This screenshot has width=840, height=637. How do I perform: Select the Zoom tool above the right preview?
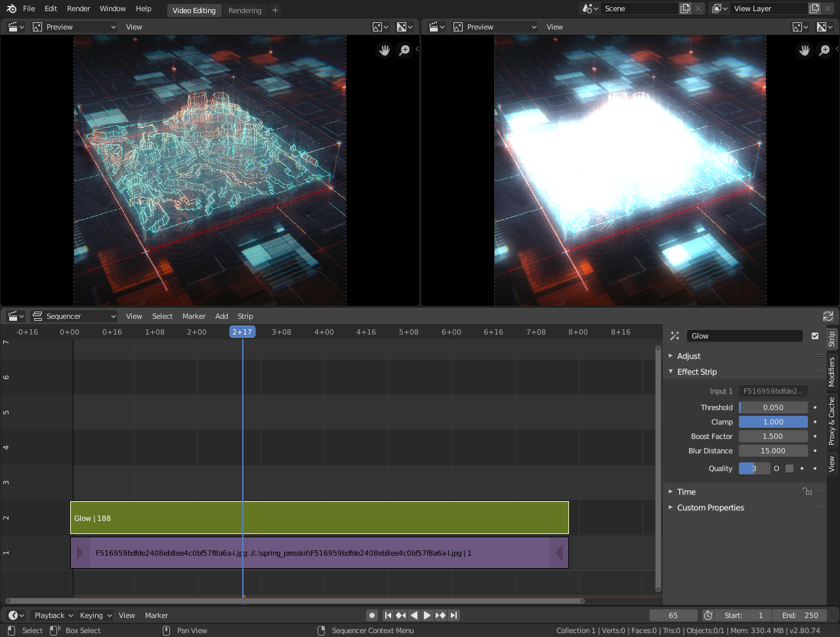point(824,50)
